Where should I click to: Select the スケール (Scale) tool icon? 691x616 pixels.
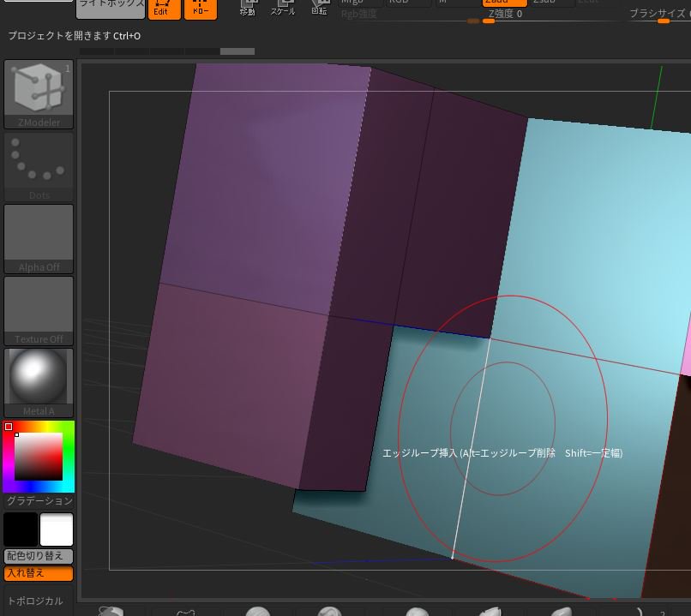282,9
